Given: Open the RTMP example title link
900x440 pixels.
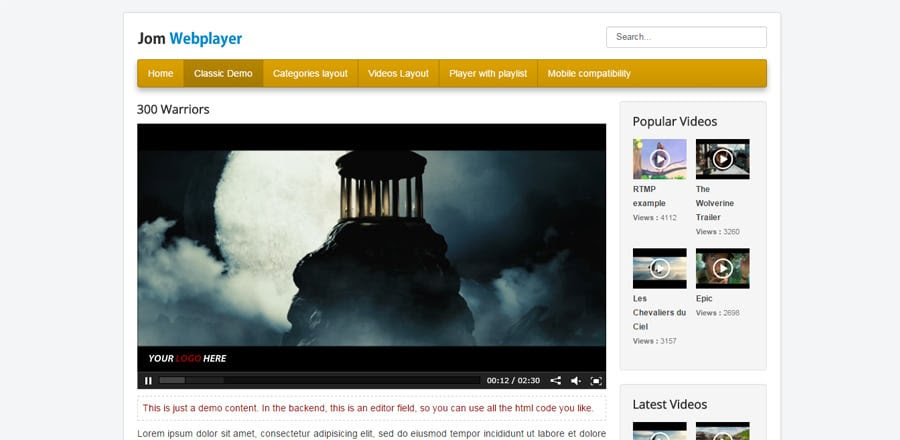Looking at the screenshot, I should pyautogui.click(x=649, y=196).
